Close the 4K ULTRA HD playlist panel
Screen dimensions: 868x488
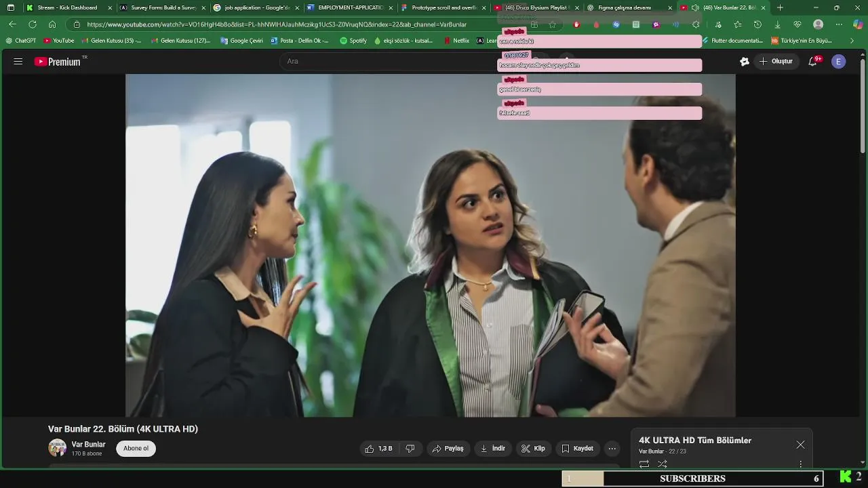[801, 445]
